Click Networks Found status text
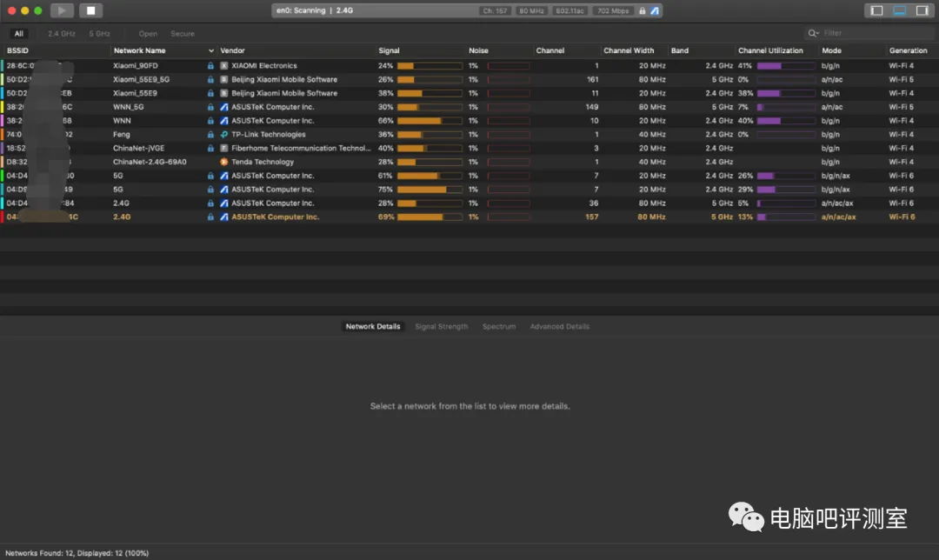 coord(77,553)
